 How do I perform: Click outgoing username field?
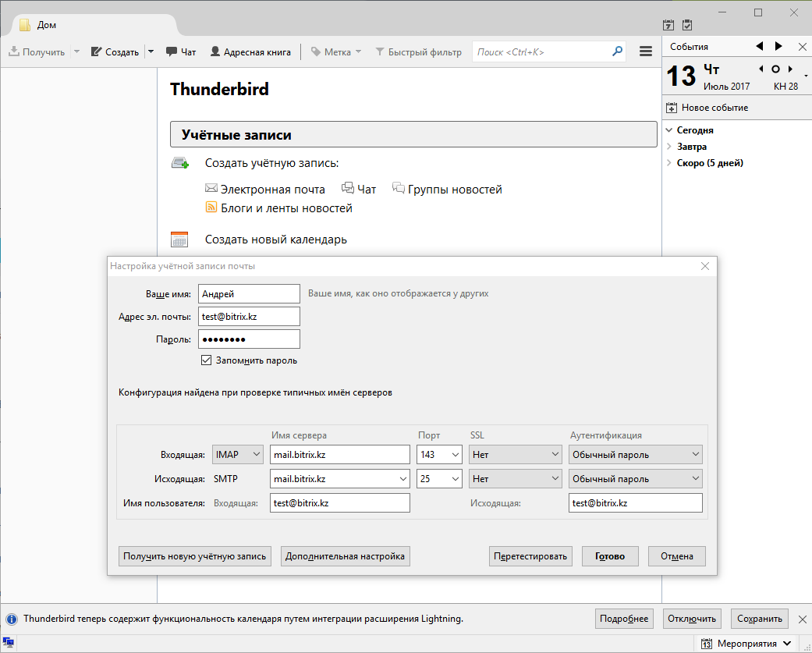pos(636,503)
